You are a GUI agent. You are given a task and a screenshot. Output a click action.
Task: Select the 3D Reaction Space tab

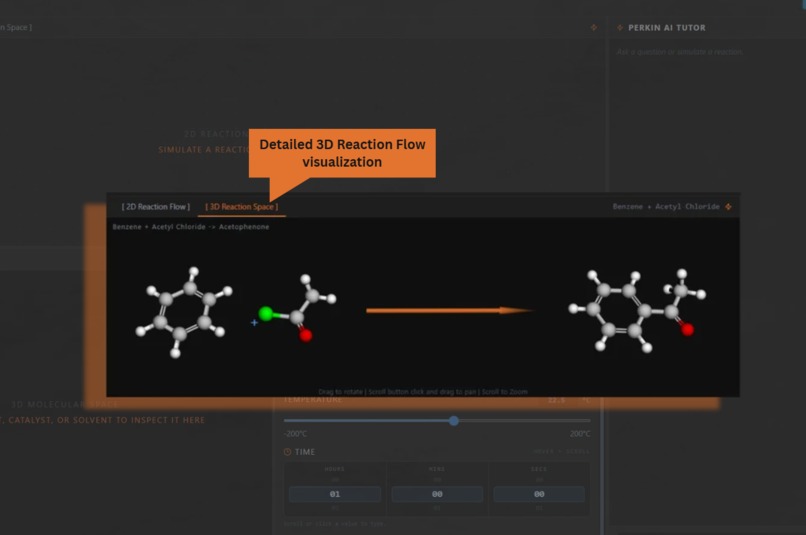tap(242, 207)
